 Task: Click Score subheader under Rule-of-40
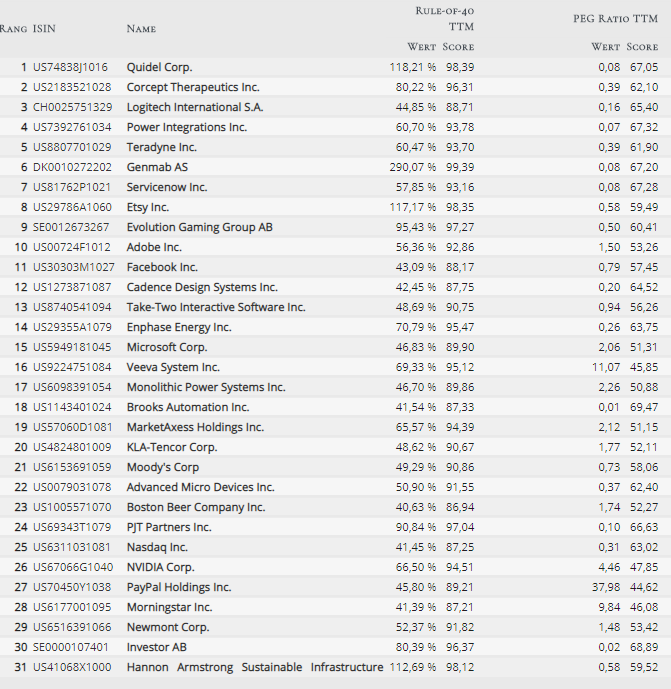click(x=458, y=47)
